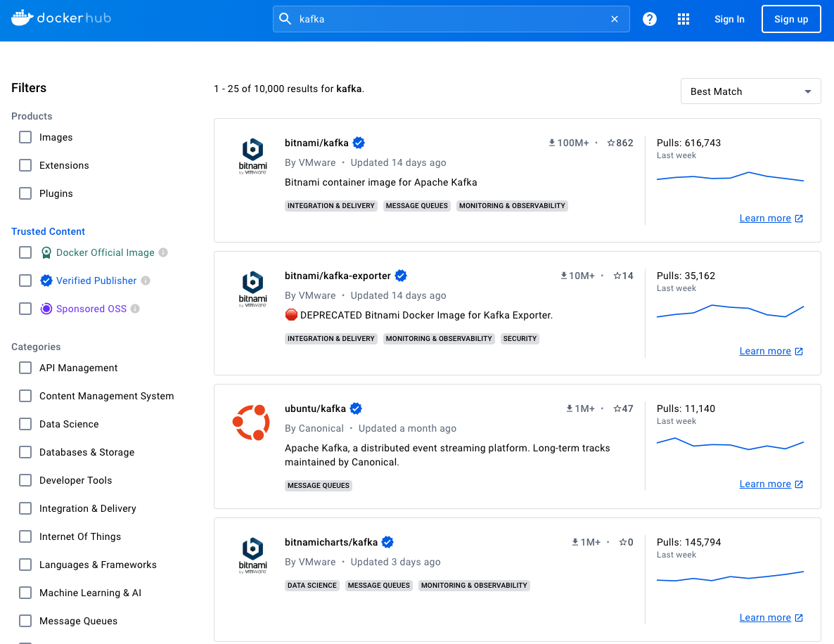Click INTEGRATION & DELIVERY tag on bitnami/kafka
The width and height of the screenshot is (834, 644).
331,206
